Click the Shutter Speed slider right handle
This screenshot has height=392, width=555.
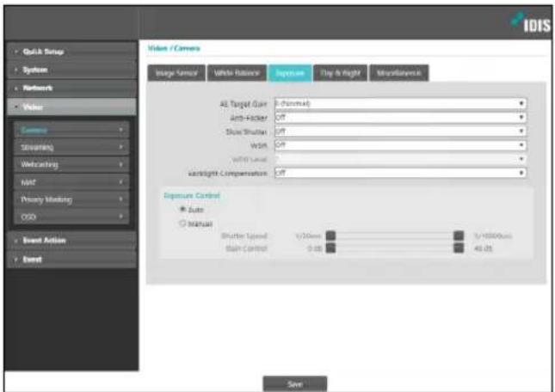click(x=459, y=236)
